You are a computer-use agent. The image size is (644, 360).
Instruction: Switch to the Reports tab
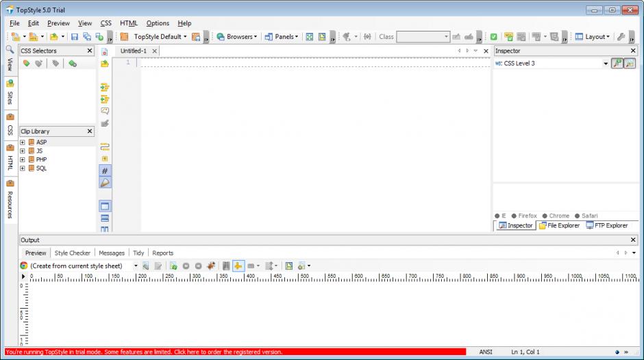point(162,253)
